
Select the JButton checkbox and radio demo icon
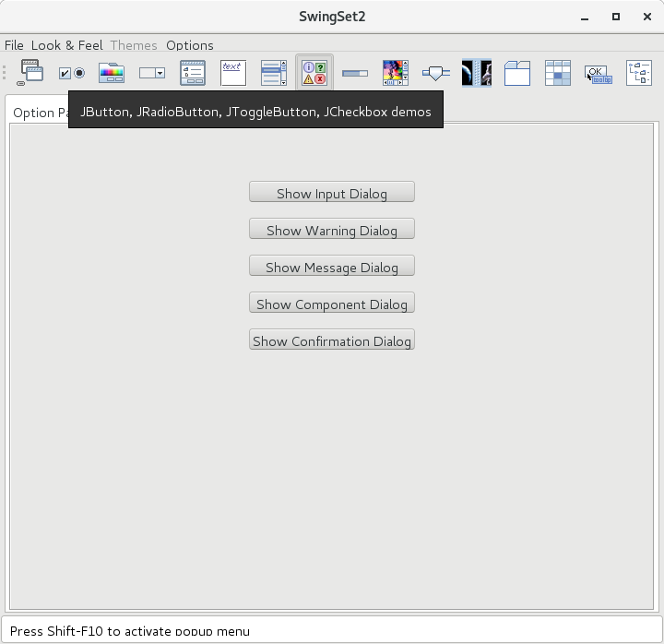click(72, 73)
